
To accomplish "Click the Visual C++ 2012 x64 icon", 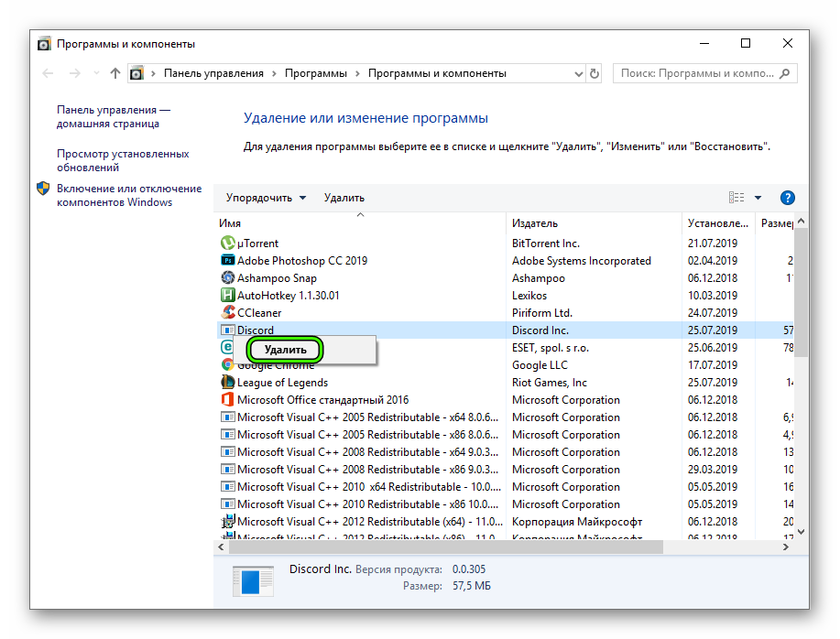I will tap(228, 521).
